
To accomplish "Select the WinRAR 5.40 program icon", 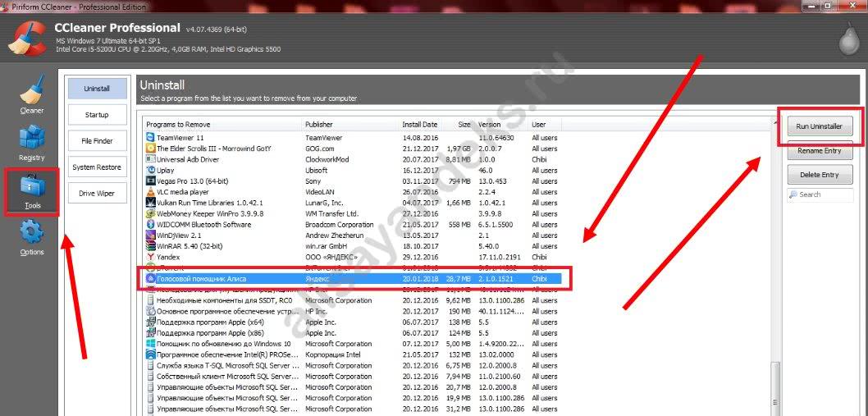I will click(x=150, y=245).
